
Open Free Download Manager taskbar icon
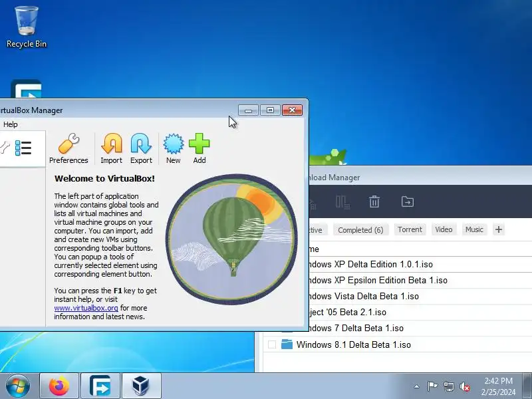[100, 386]
